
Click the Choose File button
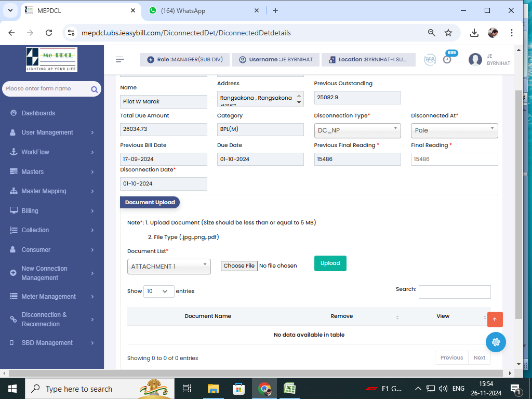239,265
